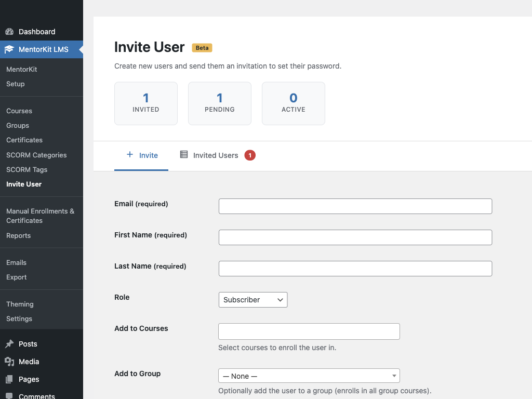Click the Pages stacked-pages icon
Screen dimensions: 532x399
pyautogui.click(x=9, y=379)
